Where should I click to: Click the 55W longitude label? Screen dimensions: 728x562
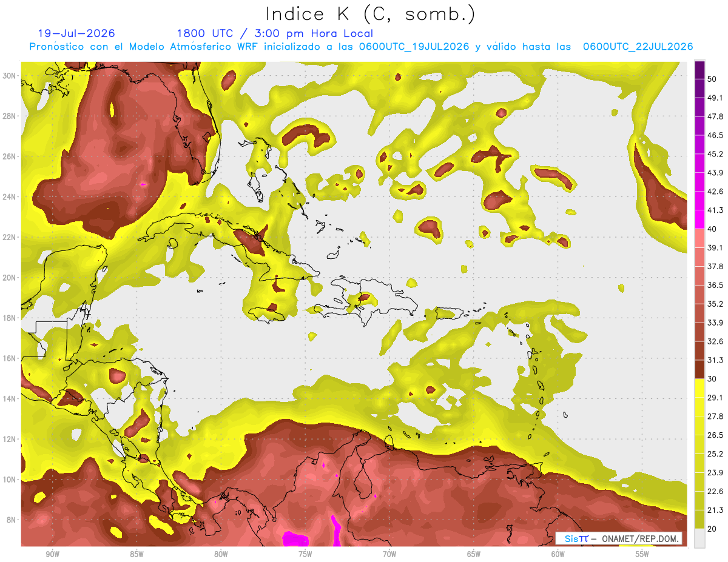(642, 554)
